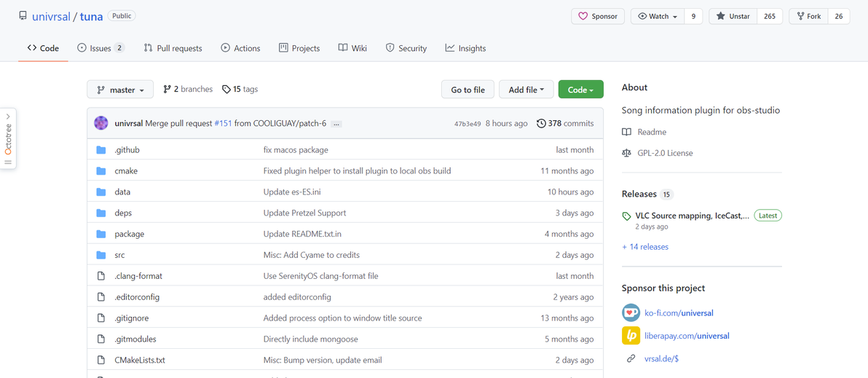868x378 pixels.
Task: Open the master branch dropdown
Action: click(120, 90)
